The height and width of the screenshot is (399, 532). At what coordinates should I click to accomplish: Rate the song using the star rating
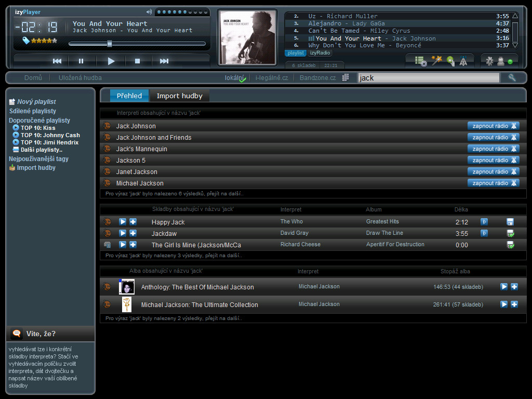[x=44, y=41]
